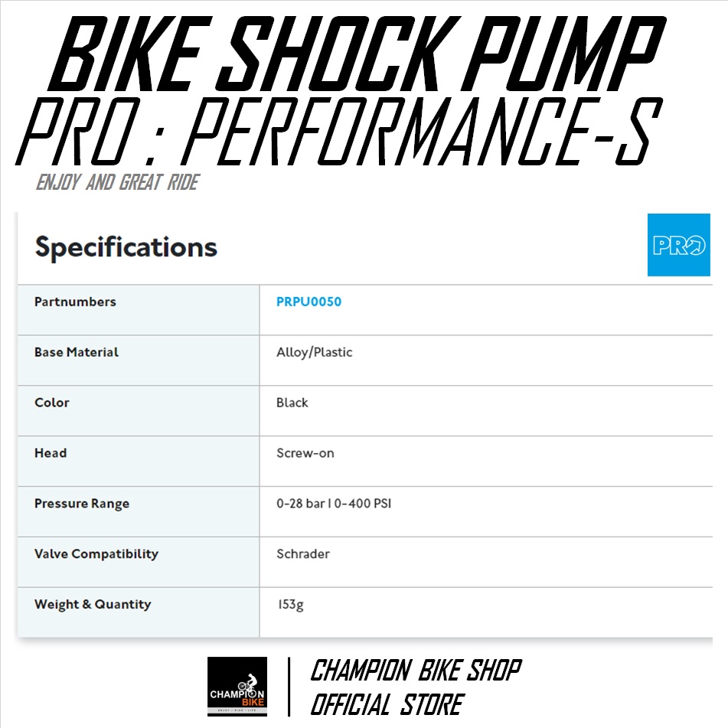Click the Black color value
Viewport: 728px width, 728px height.
click(292, 403)
